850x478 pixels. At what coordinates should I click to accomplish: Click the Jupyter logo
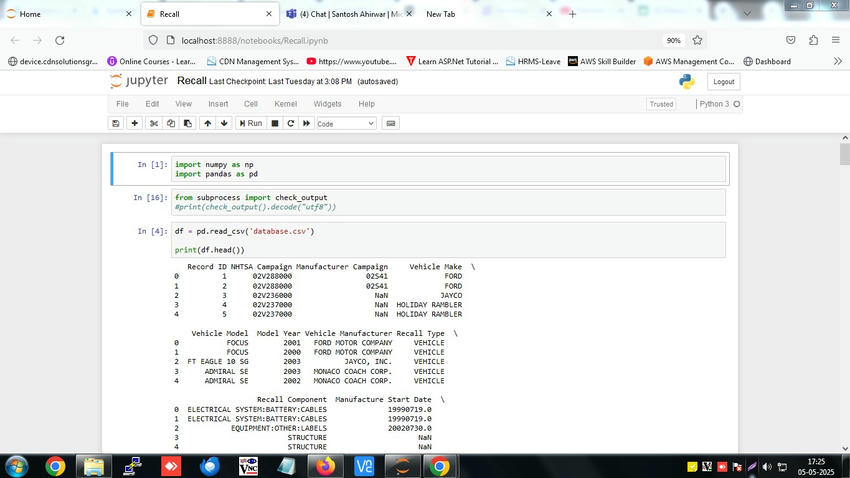(139, 81)
